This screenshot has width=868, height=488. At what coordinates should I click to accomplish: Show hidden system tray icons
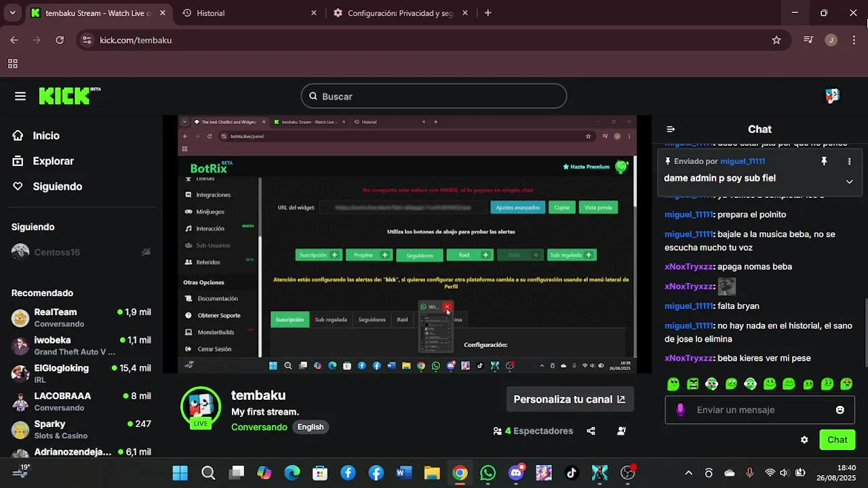pos(688,473)
